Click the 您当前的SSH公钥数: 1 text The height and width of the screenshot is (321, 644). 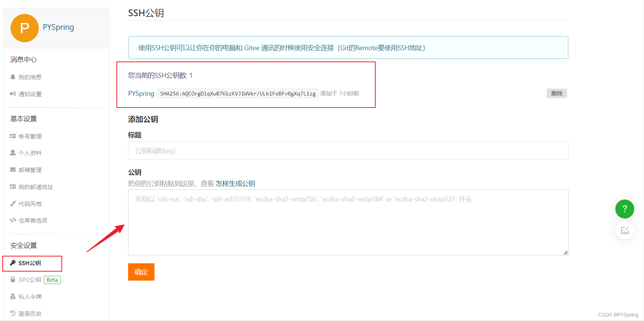(160, 75)
